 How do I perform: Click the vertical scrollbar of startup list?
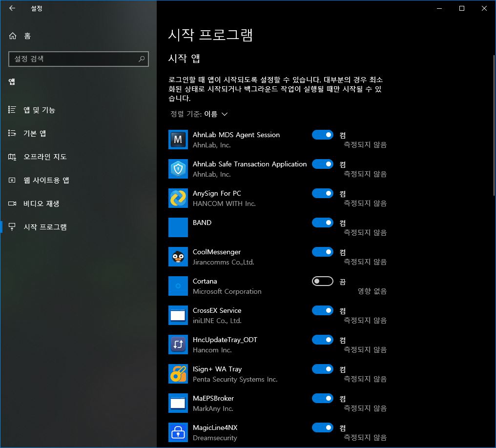[494, 125]
